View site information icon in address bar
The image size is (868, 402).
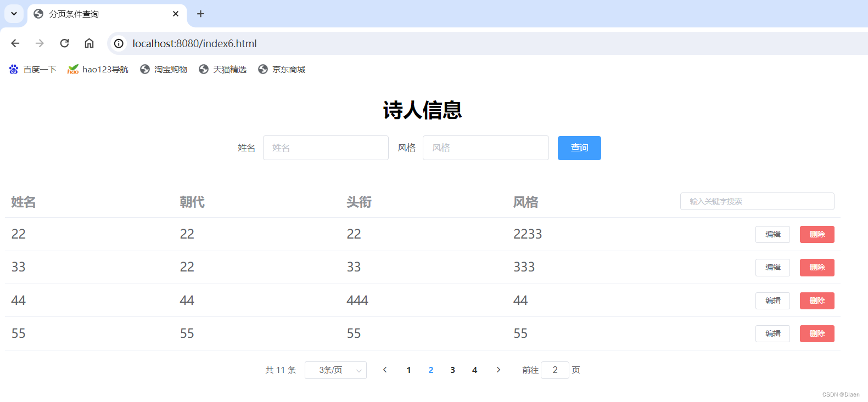tap(119, 43)
